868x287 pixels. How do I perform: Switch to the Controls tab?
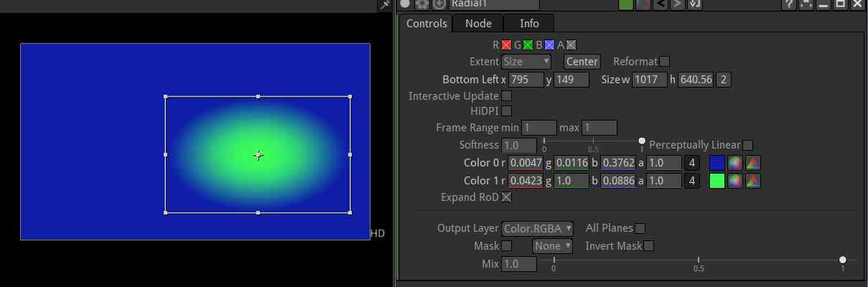pyautogui.click(x=426, y=23)
